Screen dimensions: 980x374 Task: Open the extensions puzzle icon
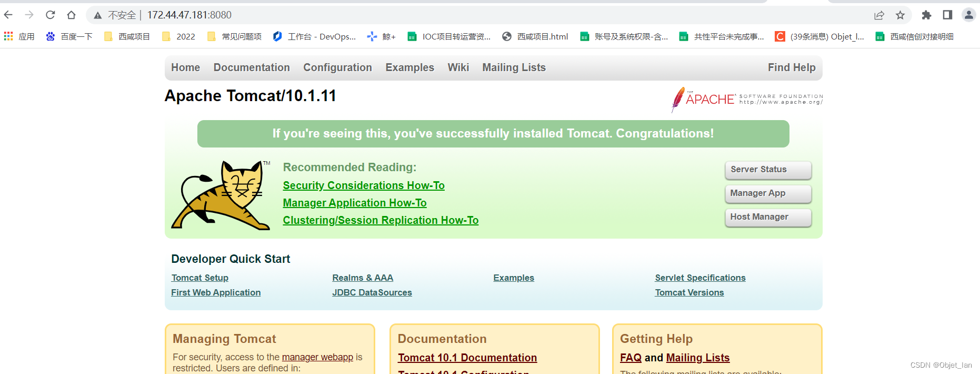[x=926, y=15]
